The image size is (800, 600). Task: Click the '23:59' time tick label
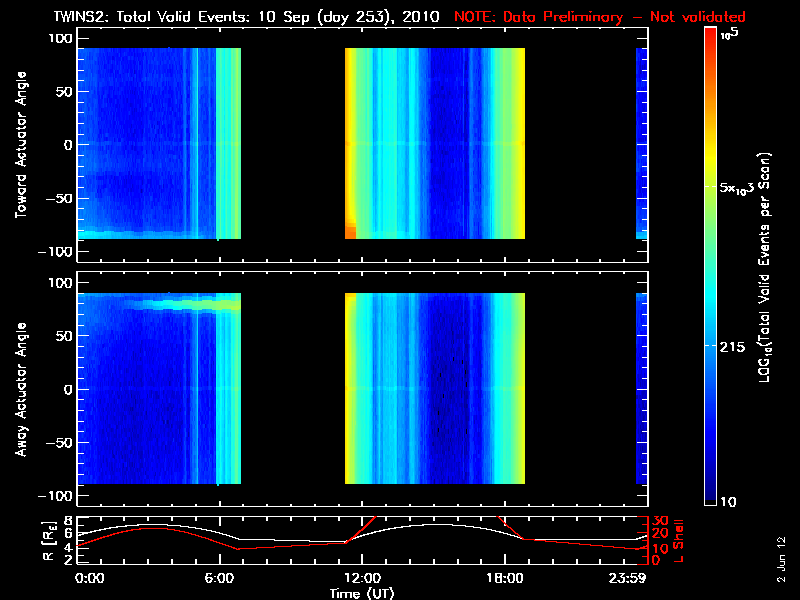pyautogui.click(x=628, y=578)
